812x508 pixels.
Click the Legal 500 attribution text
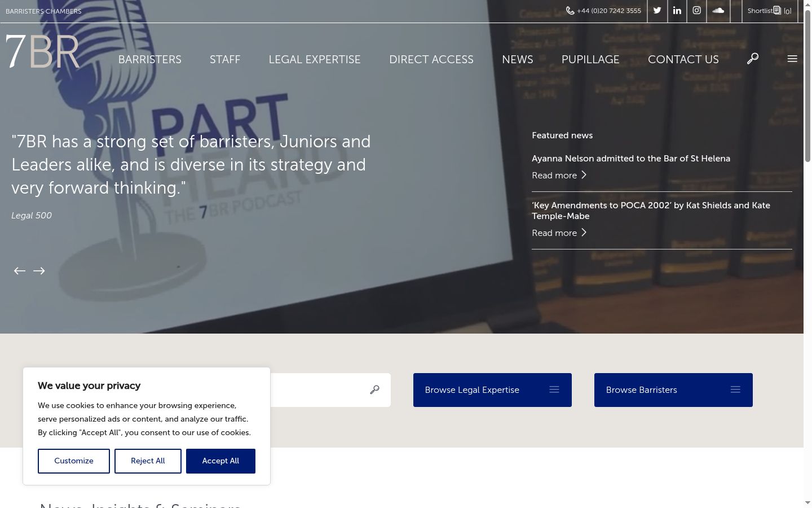[x=32, y=216]
